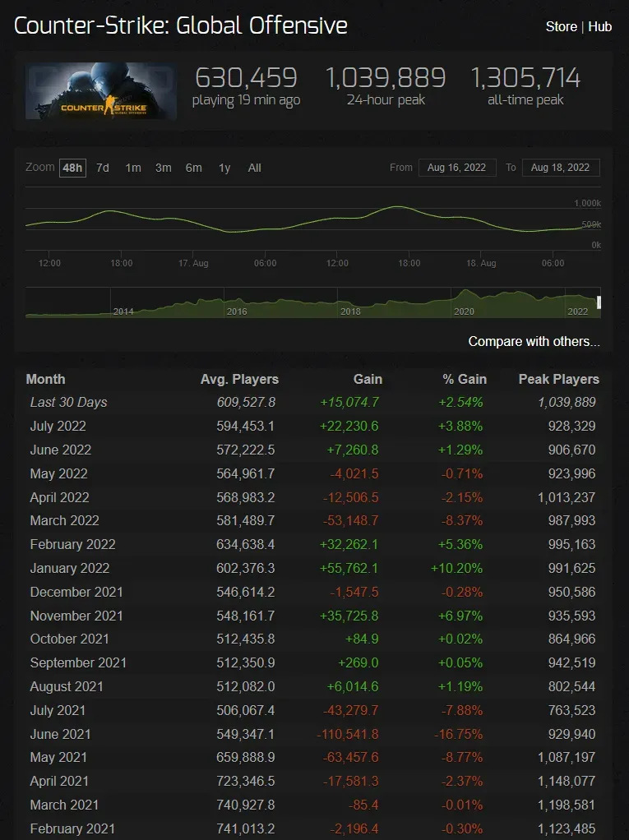Click percent gain value +10.20%

(456, 568)
